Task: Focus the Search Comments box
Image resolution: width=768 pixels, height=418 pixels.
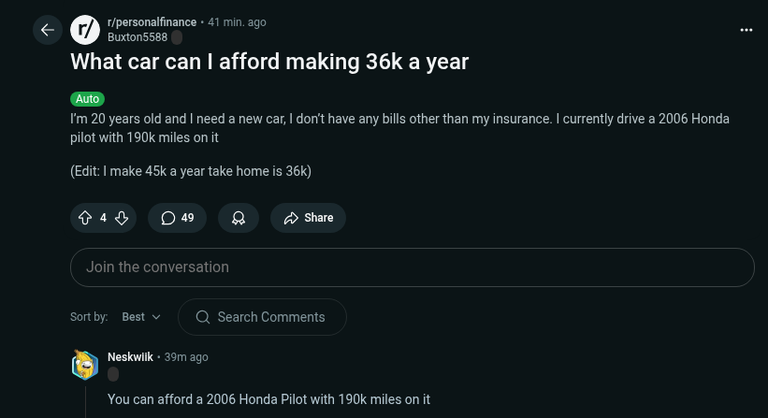Action: coord(262,317)
